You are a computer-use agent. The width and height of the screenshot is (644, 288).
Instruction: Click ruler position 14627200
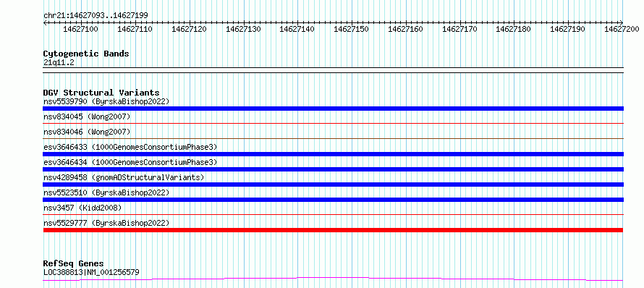[x=622, y=29]
